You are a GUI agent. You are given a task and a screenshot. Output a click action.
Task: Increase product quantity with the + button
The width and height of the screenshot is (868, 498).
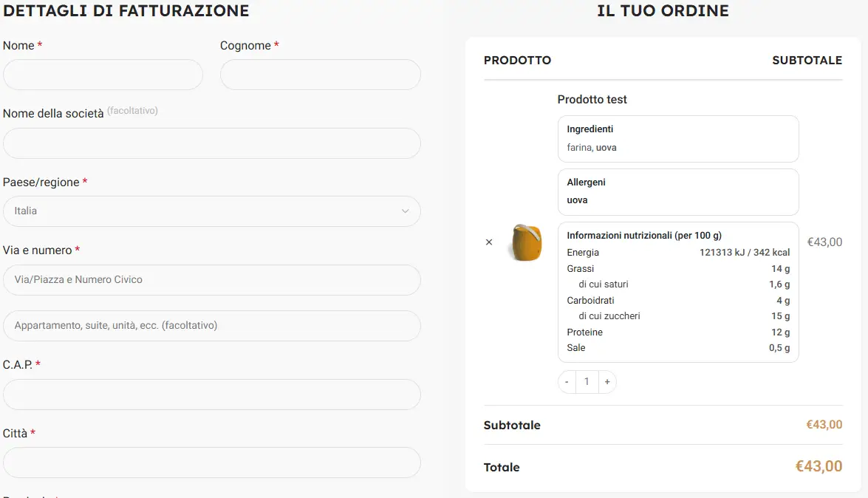point(607,381)
